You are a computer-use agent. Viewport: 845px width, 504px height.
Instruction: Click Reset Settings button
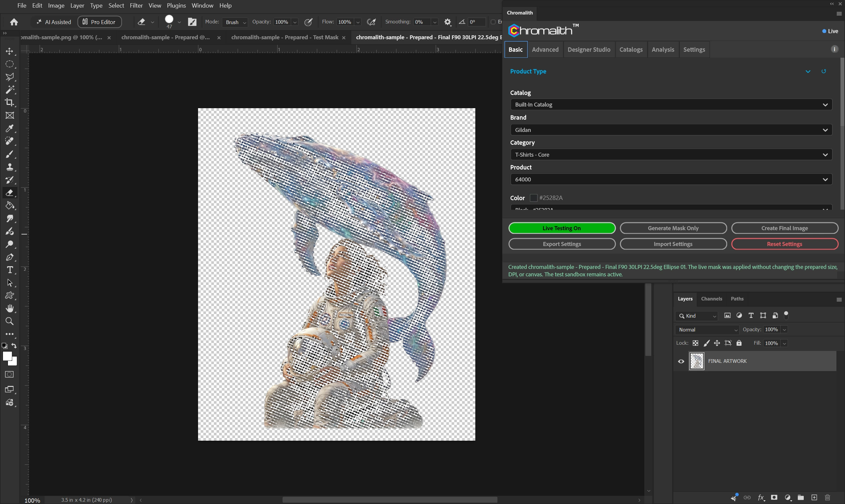point(785,244)
